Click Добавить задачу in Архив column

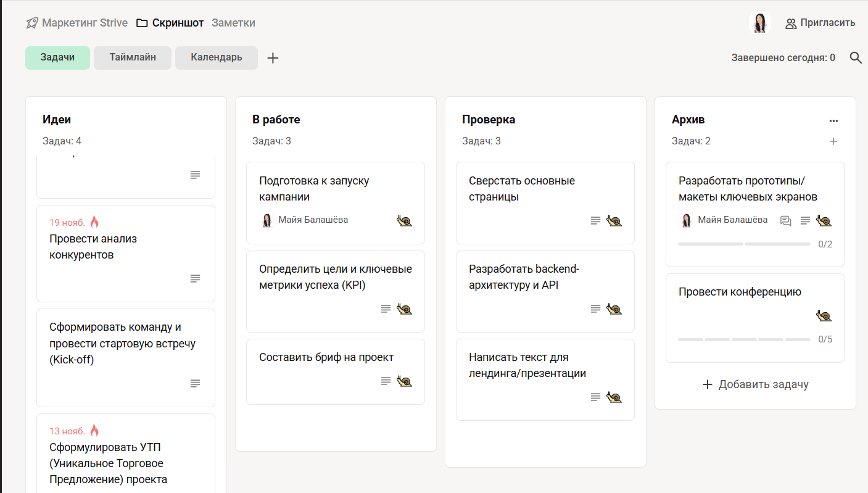coord(756,384)
